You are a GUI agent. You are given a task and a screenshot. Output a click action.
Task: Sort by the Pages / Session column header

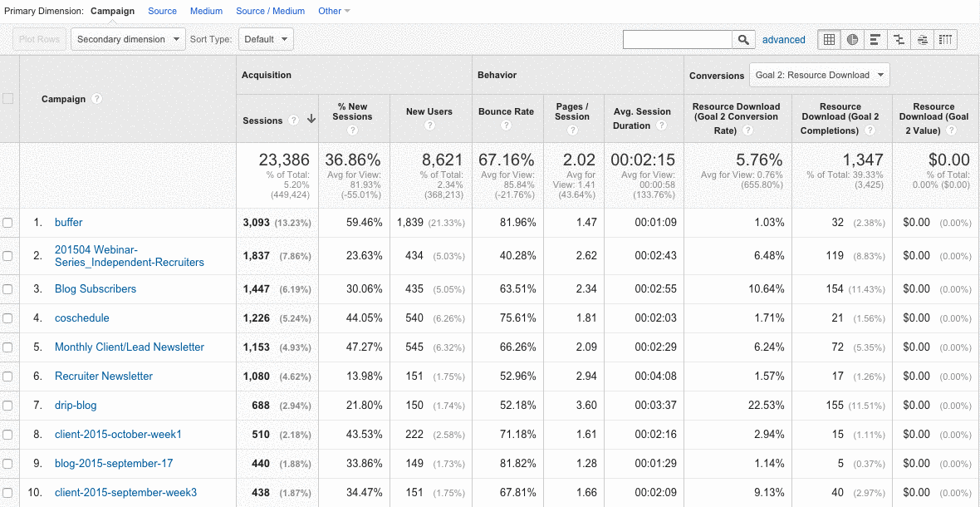click(572, 112)
